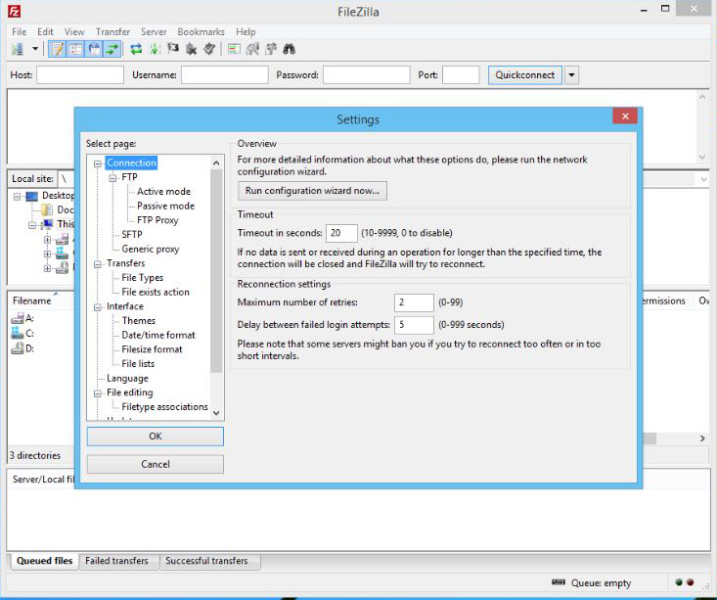Toggle the local directory tree view
Viewport: 717px width, 600px height.
tap(75, 48)
